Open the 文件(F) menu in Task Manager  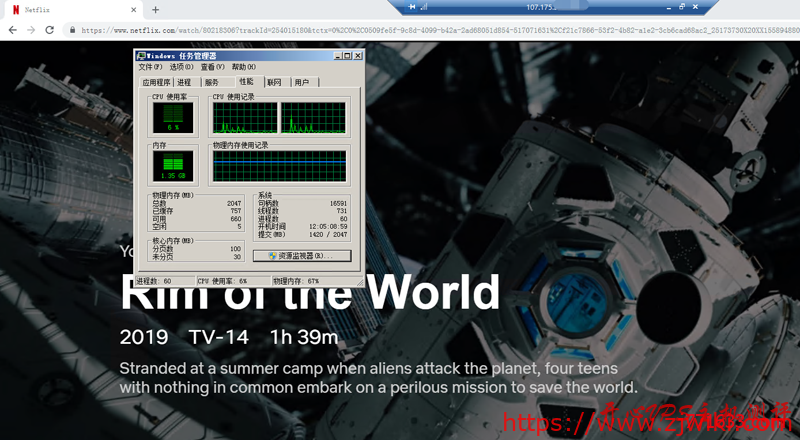(150, 67)
